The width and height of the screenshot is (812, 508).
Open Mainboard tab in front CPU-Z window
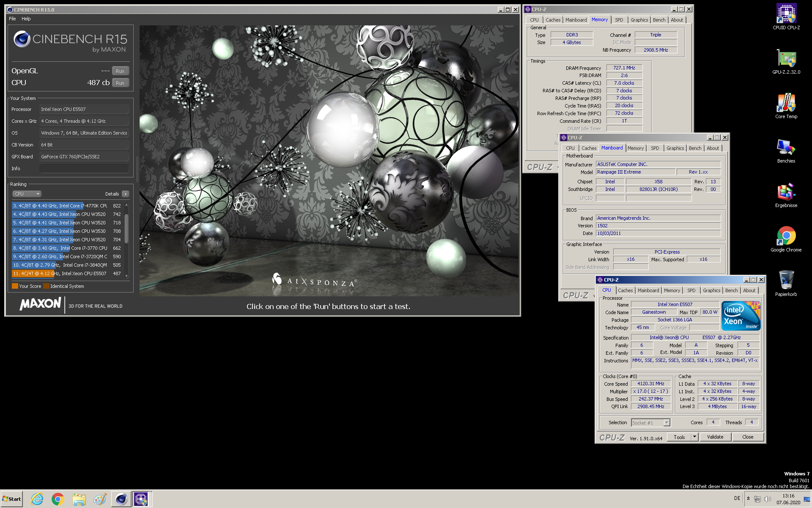(648, 290)
